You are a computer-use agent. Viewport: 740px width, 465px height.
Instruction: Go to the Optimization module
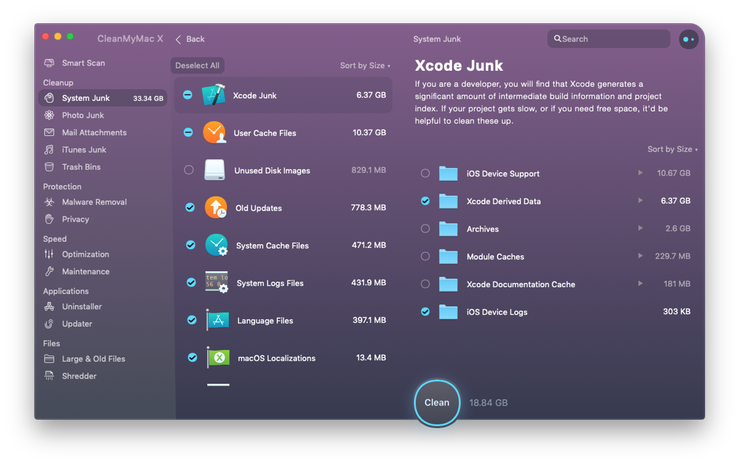pyautogui.click(x=102, y=254)
